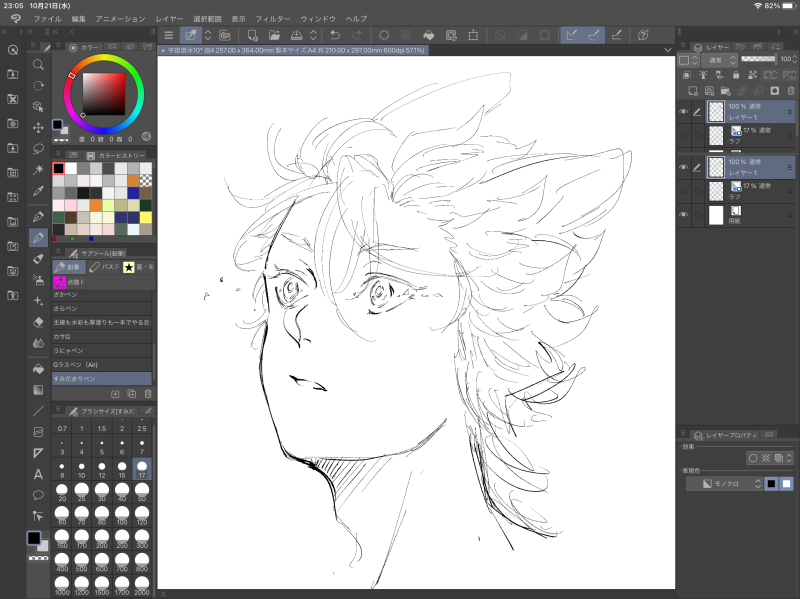Select the Eraser tool
Viewport: 800px width, 599px height.
[38, 322]
